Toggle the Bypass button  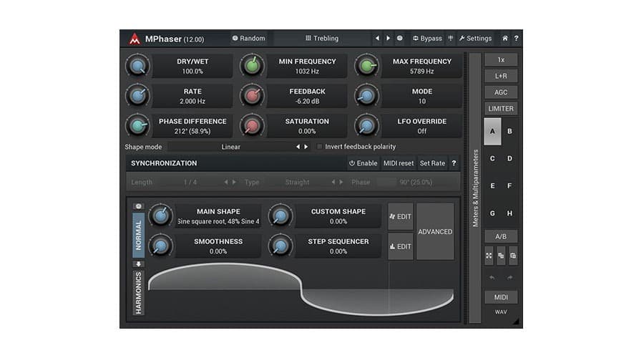click(428, 38)
